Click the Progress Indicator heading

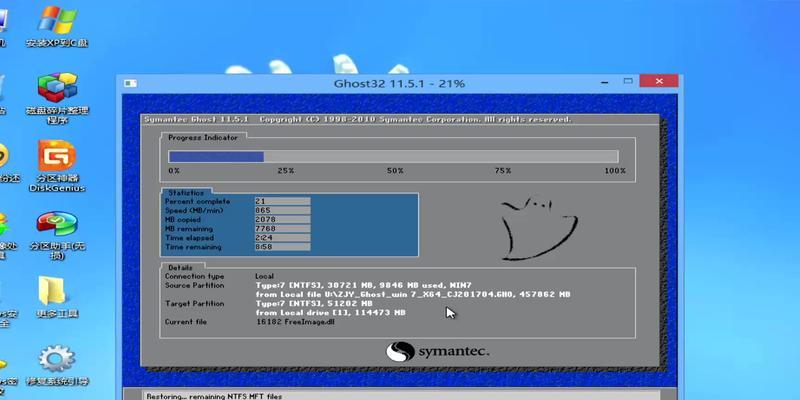click(203, 137)
